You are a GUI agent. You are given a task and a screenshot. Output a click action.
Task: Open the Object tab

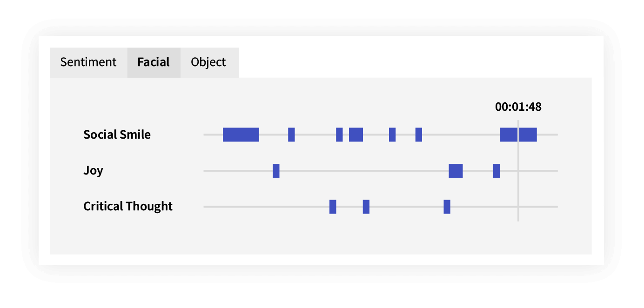pyautogui.click(x=208, y=62)
